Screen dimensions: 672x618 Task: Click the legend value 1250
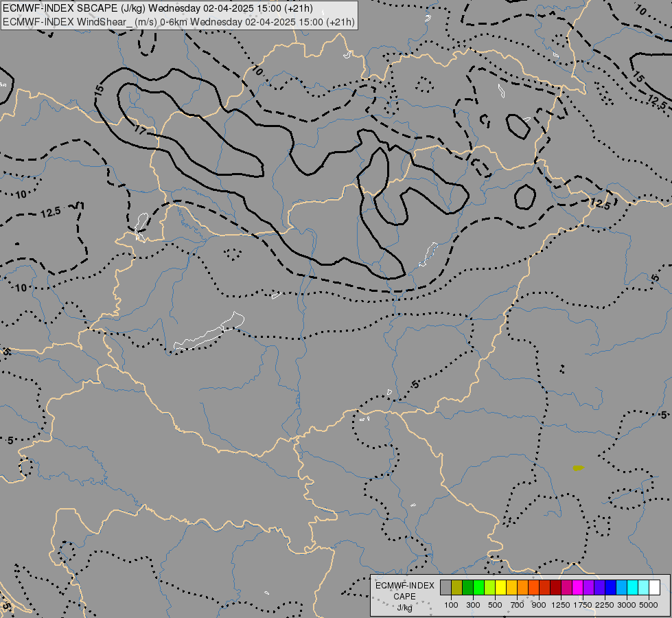point(561,605)
